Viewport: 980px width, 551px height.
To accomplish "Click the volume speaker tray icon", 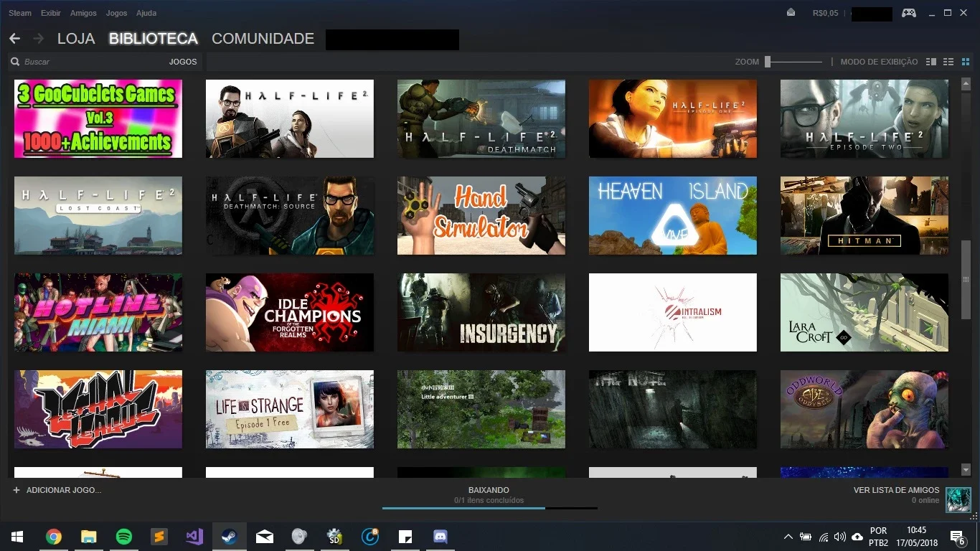I will click(840, 537).
